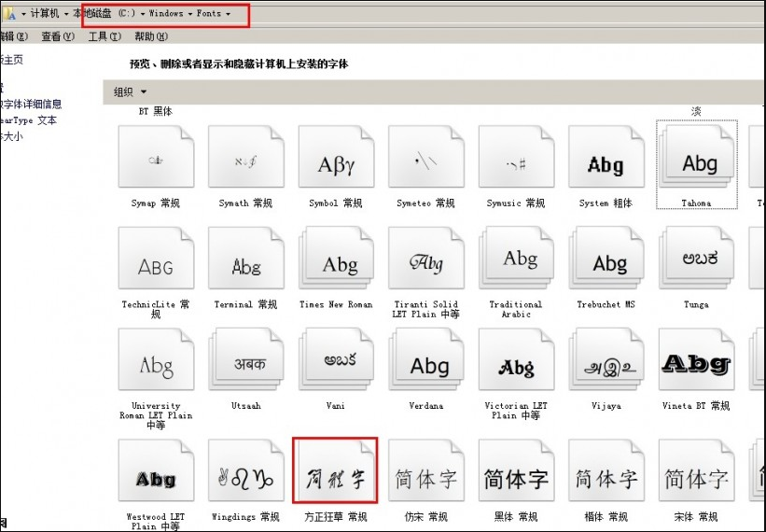Select the Traditional Arabic font icon
The image size is (766, 532).
click(516, 258)
